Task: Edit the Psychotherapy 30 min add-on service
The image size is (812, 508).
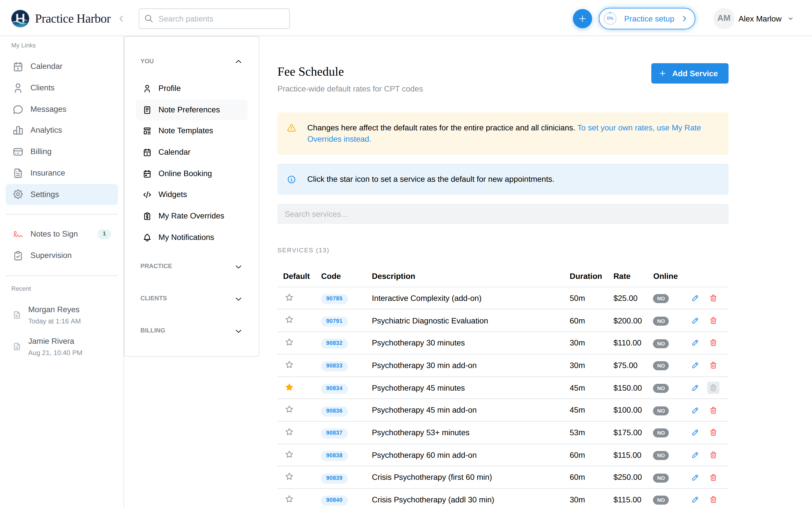Action: pos(695,365)
